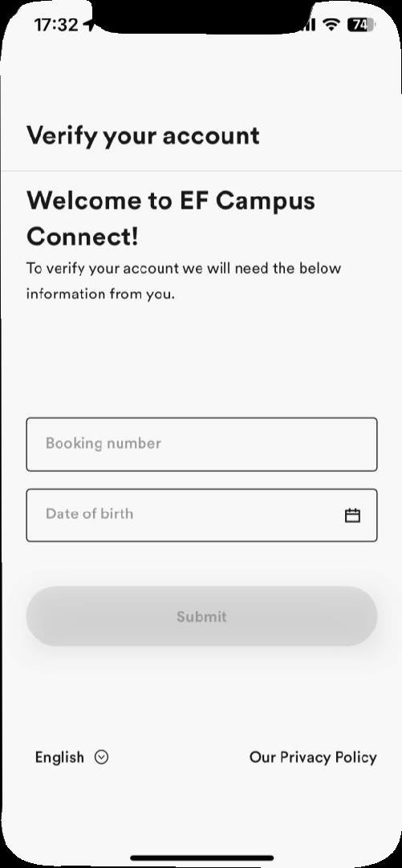Screen dimensions: 402x868
Task: Tap the battery indicator showing 74
Action: (x=360, y=24)
